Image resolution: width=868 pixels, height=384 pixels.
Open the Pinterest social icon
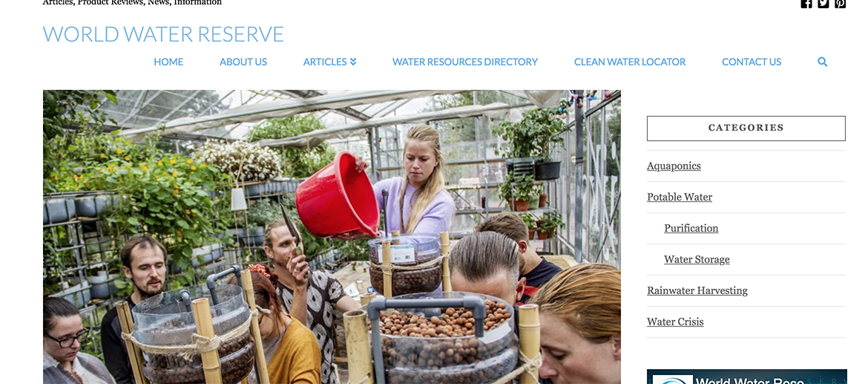(841, 3)
